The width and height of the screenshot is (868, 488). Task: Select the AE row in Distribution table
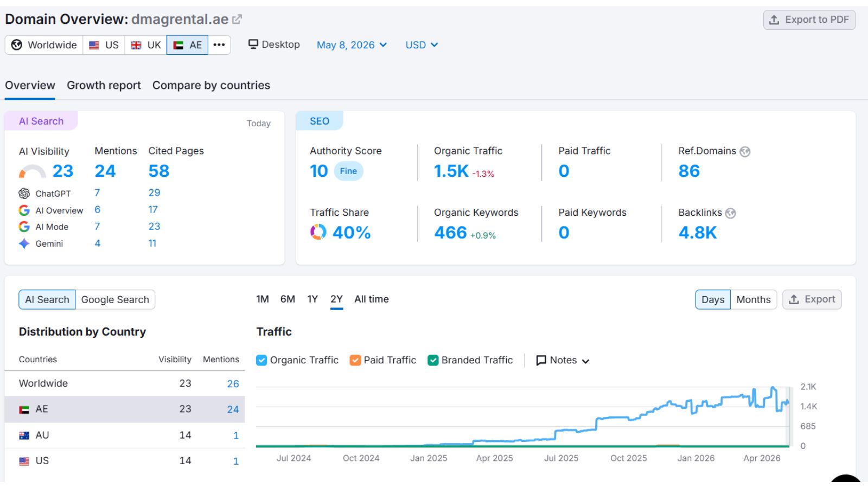pos(125,409)
